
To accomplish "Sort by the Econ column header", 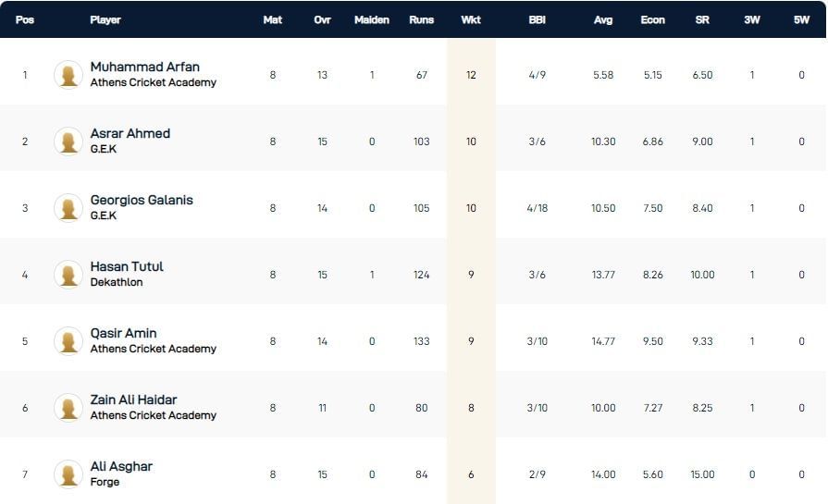I will click(652, 19).
